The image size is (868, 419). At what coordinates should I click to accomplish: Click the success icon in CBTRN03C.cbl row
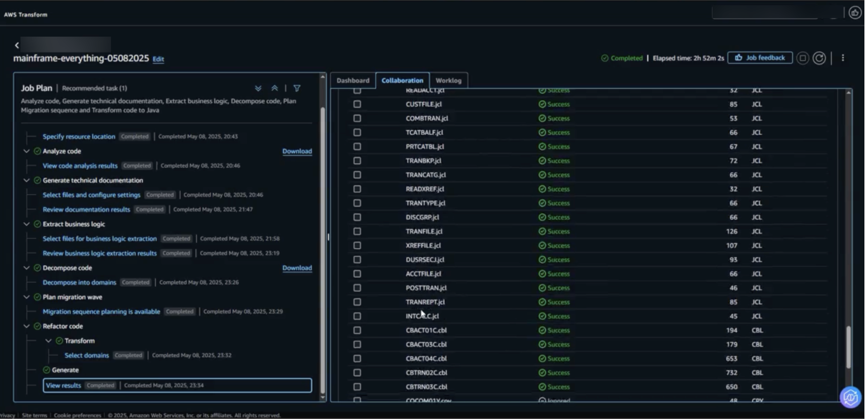coord(542,386)
